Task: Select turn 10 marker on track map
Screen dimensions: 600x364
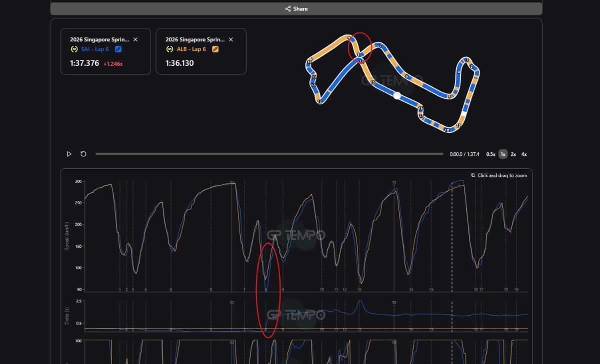Action: tap(309, 62)
